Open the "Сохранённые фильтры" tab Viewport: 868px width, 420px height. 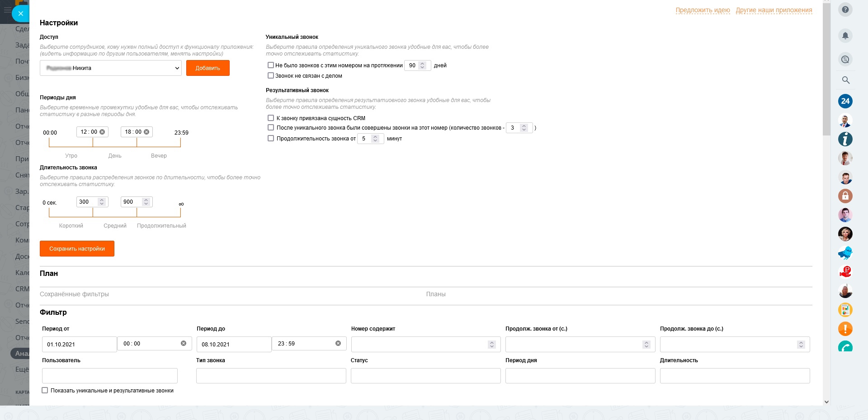tap(74, 294)
